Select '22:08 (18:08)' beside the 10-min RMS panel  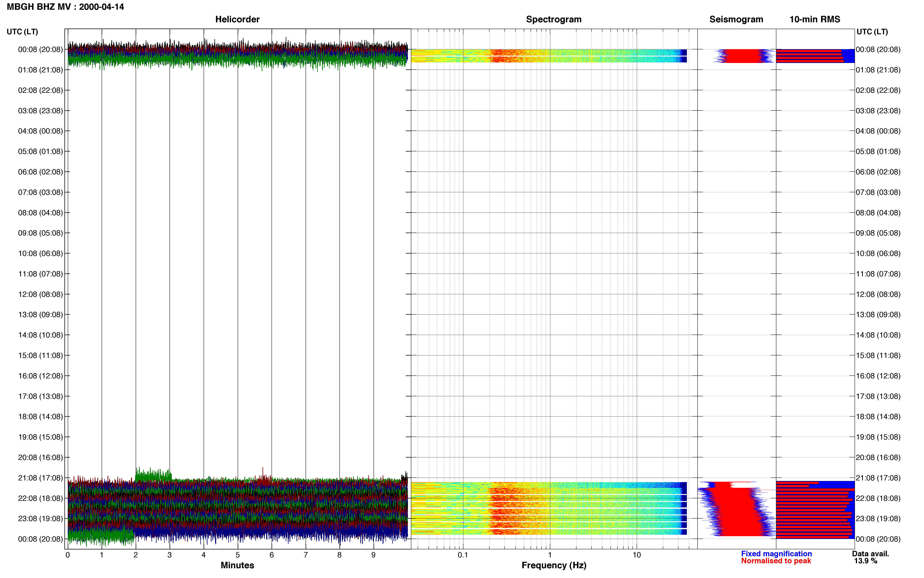(x=878, y=498)
